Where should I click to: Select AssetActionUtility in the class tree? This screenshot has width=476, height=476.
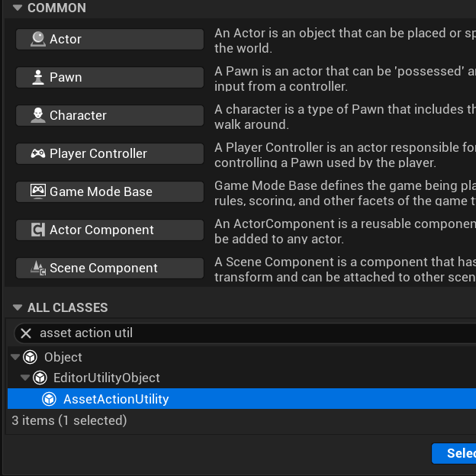(116, 399)
